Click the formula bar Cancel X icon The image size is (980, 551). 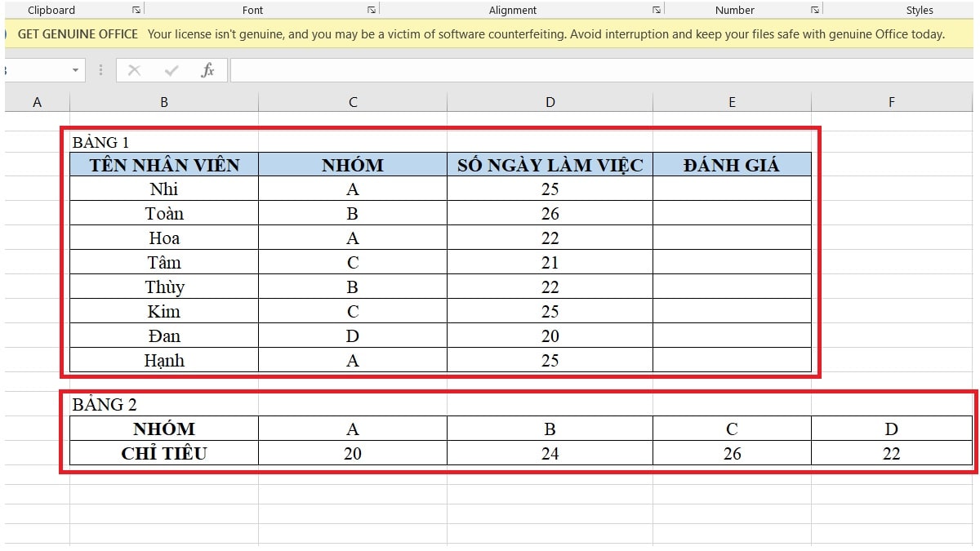pos(135,70)
